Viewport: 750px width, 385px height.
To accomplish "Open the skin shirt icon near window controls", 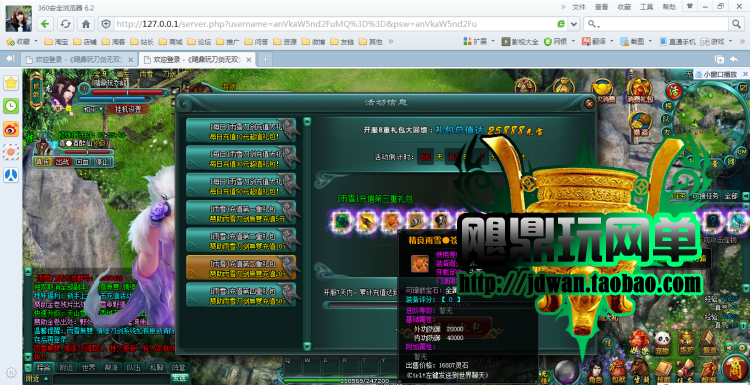I will tap(690, 6).
